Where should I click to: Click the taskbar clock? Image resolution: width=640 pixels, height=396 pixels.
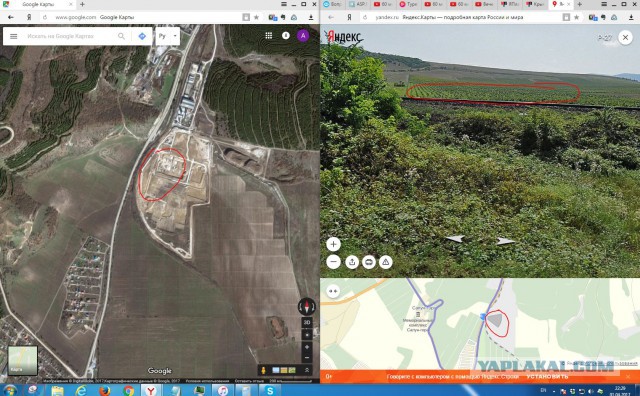coord(620,390)
